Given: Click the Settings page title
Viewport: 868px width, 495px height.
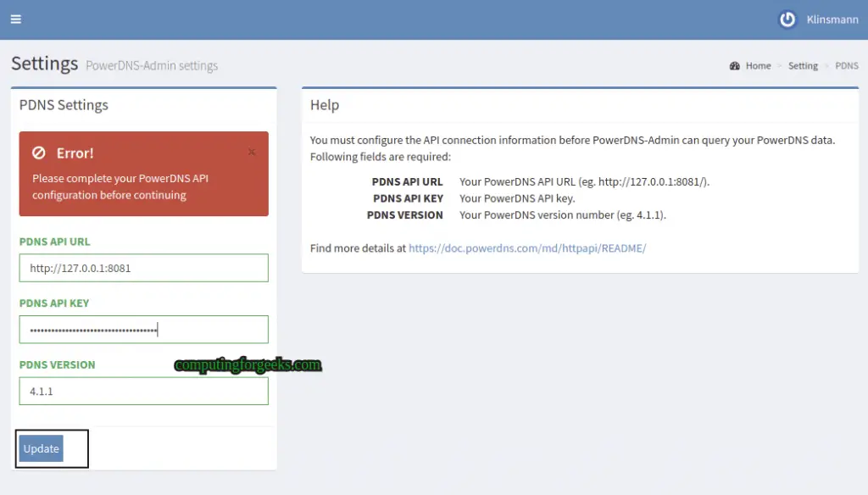Looking at the screenshot, I should (x=44, y=63).
